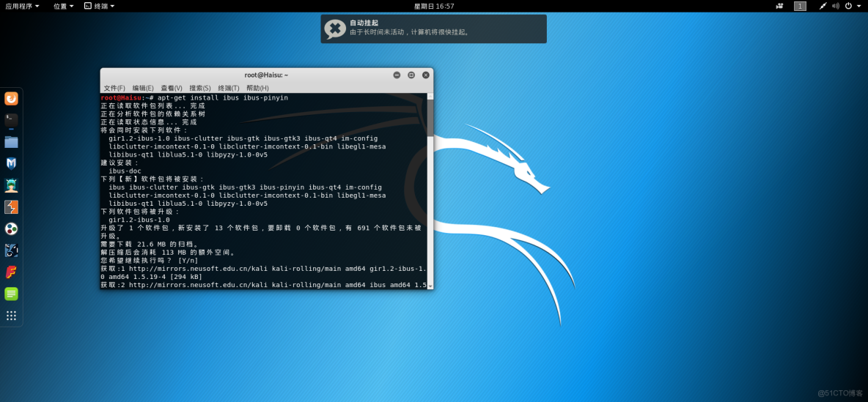Click the volume speaker icon
This screenshot has height=402, width=868.
click(835, 6)
